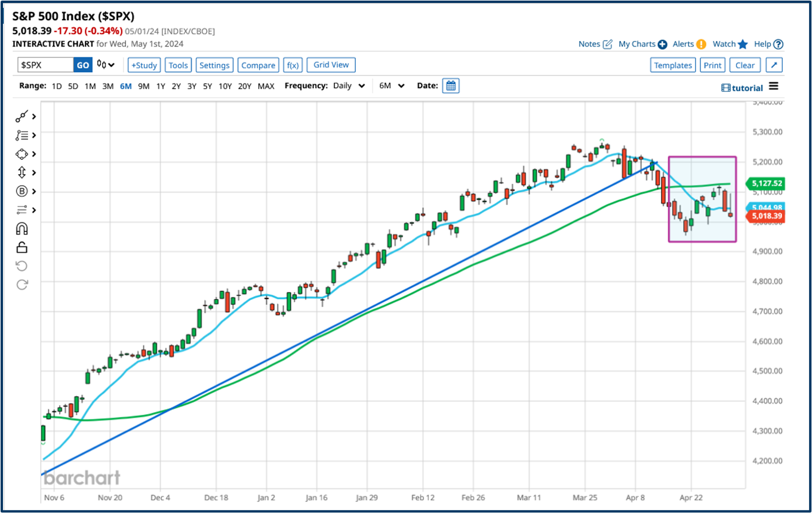Expand the vertical price tool submenu arrow
The image size is (812, 513).
coord(33,172)
